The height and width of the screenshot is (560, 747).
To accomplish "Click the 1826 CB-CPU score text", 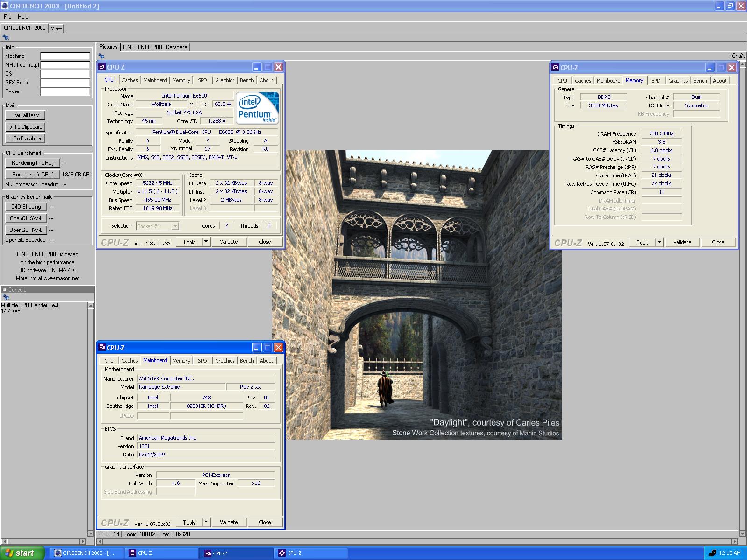I will [76, 175].
